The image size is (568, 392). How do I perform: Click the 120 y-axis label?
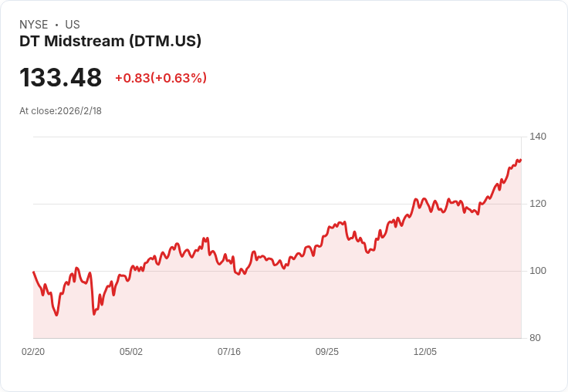click(538, 204)
